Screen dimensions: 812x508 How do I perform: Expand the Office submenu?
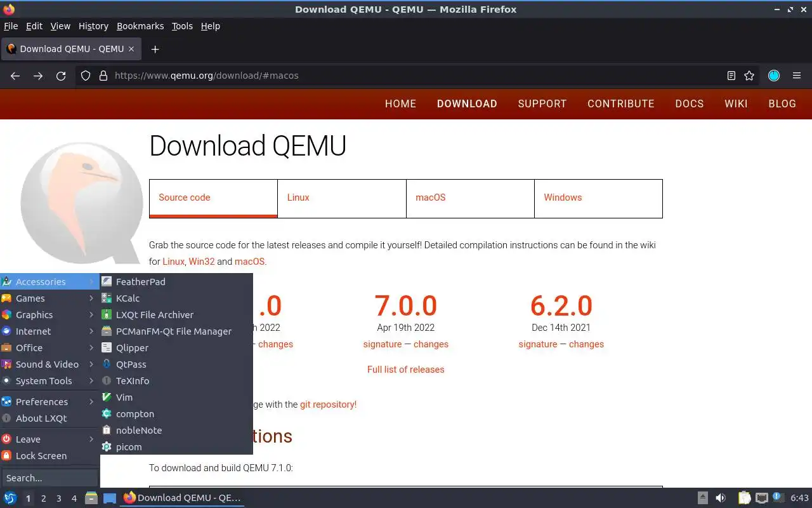coord(49,348)
